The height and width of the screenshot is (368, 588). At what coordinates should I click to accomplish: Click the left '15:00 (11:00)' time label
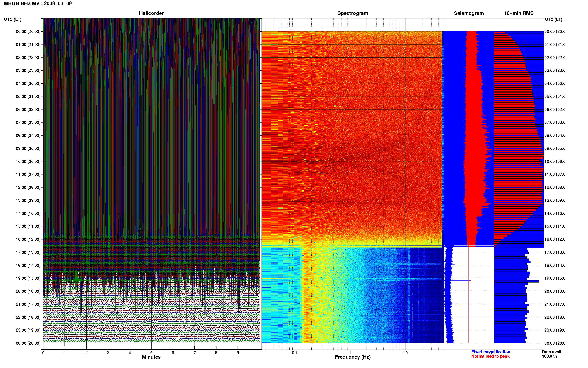click(28, 226)
